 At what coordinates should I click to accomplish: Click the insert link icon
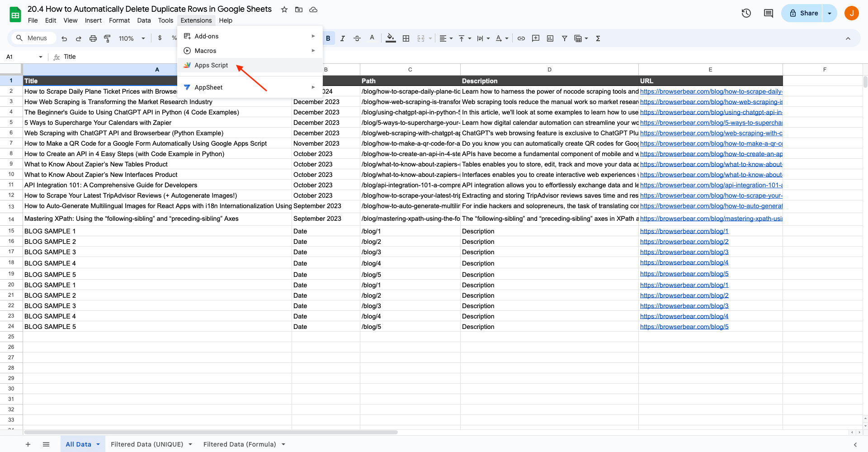[521, 38]
